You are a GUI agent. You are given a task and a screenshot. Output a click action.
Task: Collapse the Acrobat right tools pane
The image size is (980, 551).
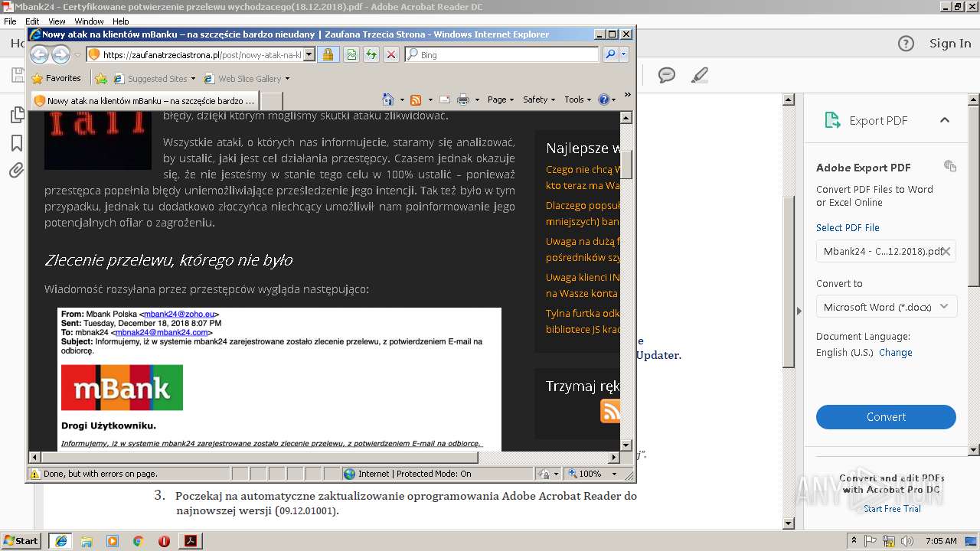(798, 311)
